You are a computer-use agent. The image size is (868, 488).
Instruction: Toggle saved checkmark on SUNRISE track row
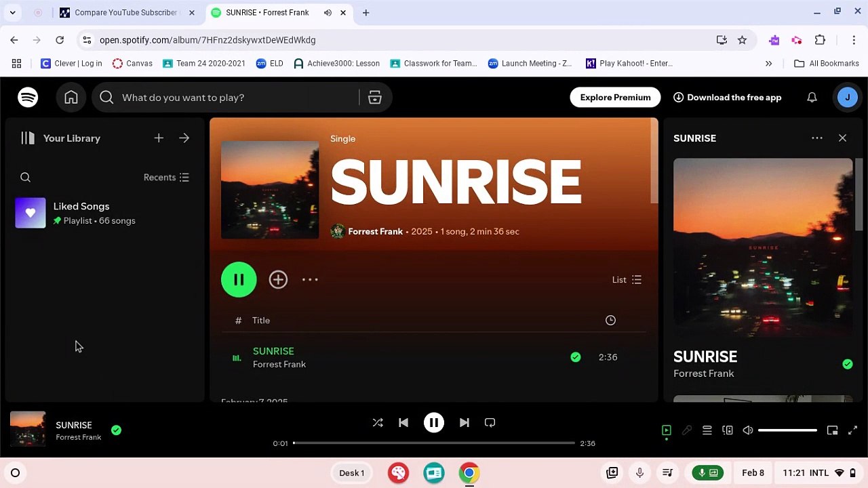pyautogui.click(x=576, y=357)
